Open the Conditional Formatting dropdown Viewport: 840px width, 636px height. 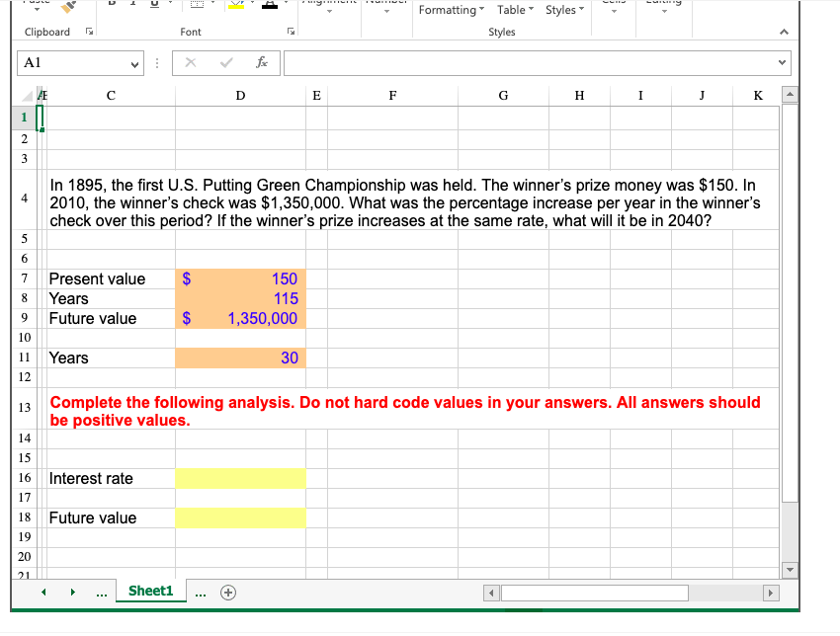point(451,10)
